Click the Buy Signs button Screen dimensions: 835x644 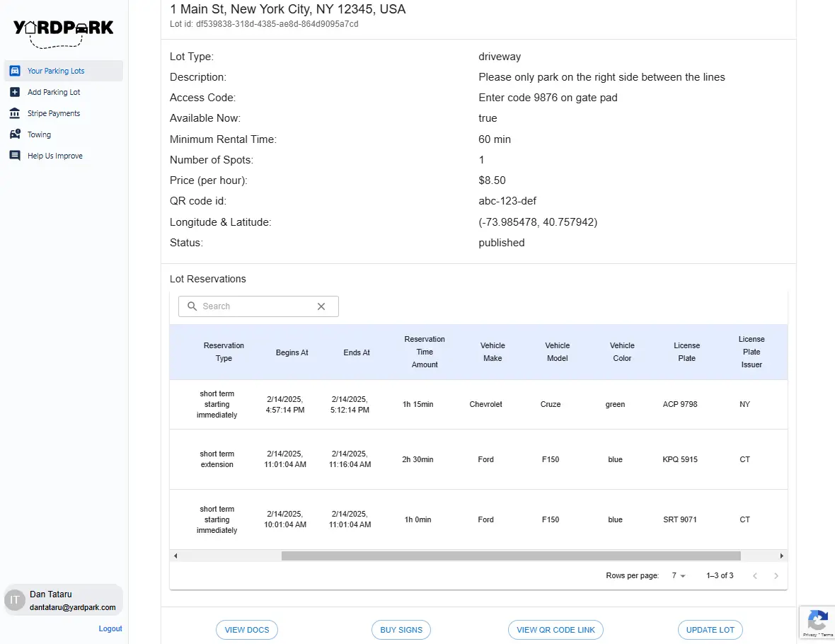click(401, 630)
